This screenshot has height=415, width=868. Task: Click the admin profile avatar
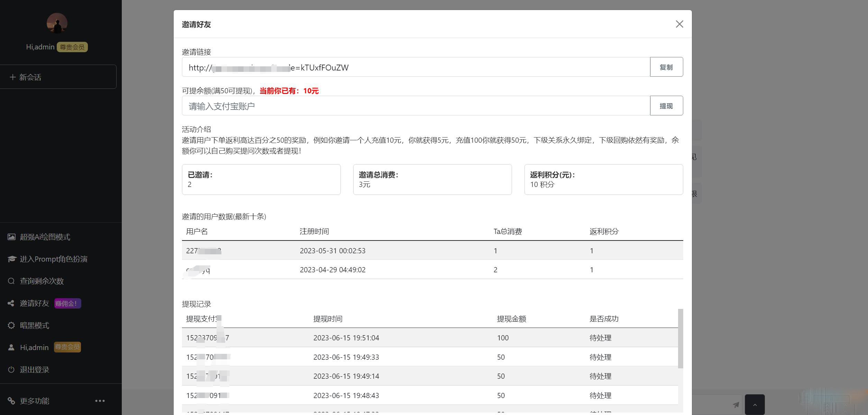point(57,23)
